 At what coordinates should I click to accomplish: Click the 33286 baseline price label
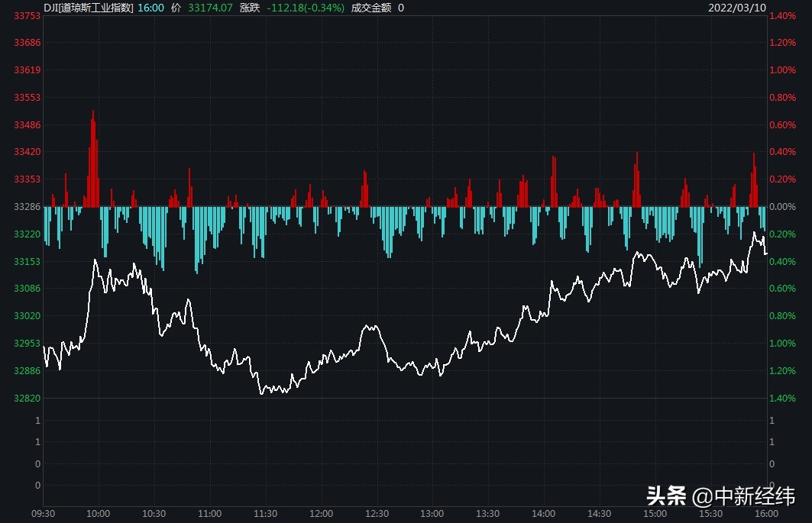[x=27, y=207]
